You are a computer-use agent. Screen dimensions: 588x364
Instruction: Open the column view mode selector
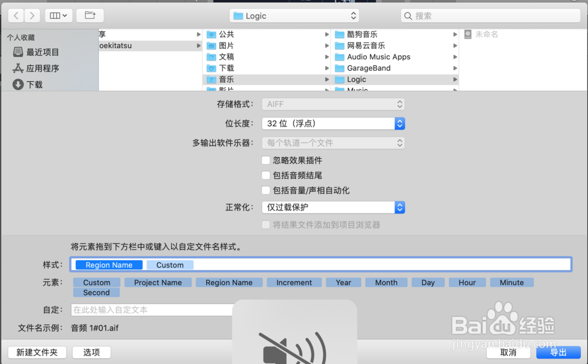pos(58,15)
